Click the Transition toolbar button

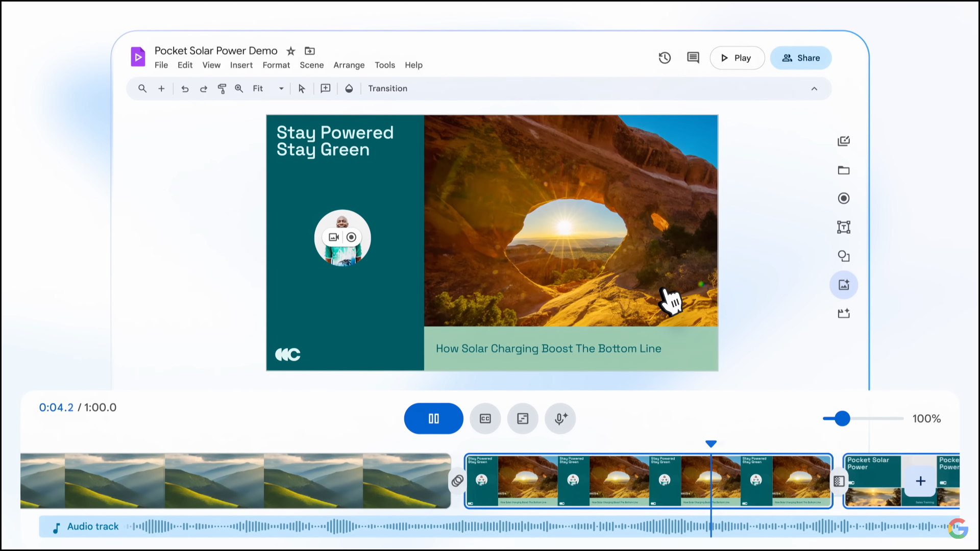(x=387, y=89)
